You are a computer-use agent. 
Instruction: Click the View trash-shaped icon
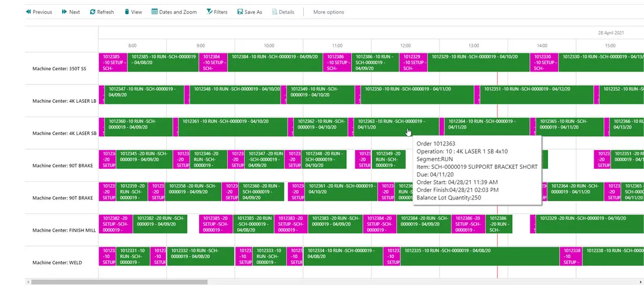127,12
